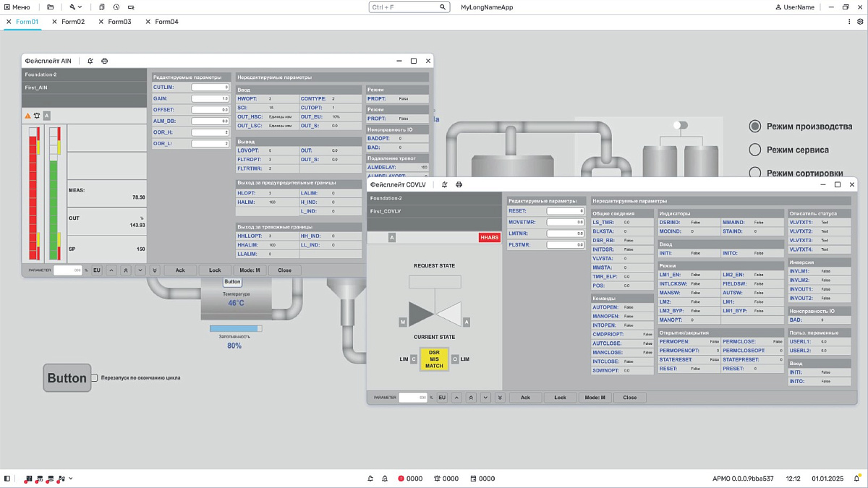868x488 pixels.
Task: Click the GAIN input field in AIN faceplate
Action: [x=210, y=98]
